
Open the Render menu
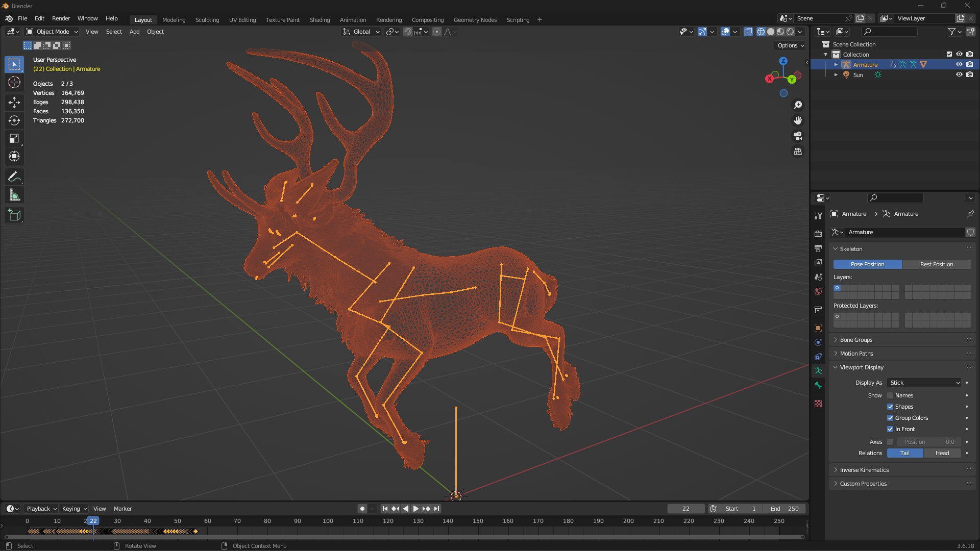click(61, 18)
